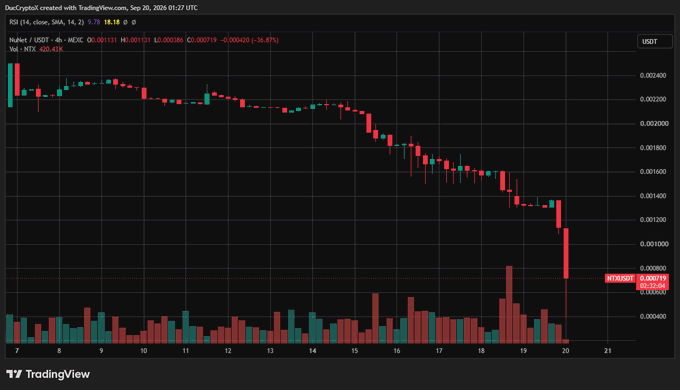The width and height of the screenshot is (680, 390).
Task: Click the 0.002200 price scale label
Action: point(653,99)
